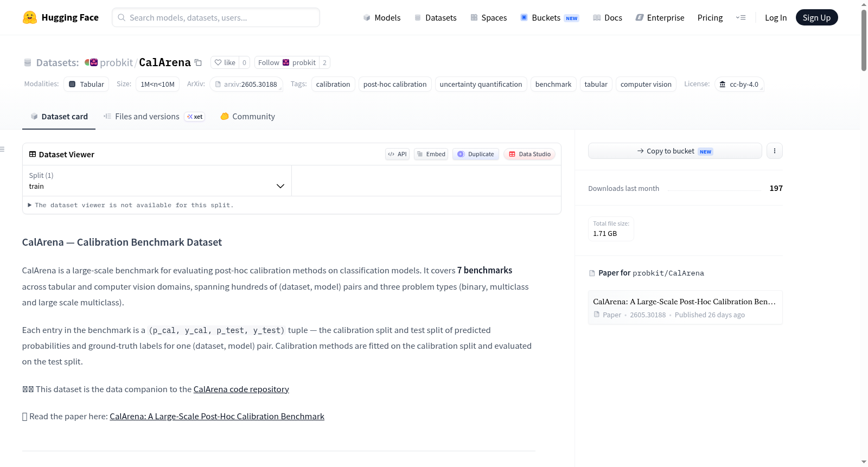Click the arxiv document icon
The width and height of the screenshot is (868, 467).
(218, 84)
